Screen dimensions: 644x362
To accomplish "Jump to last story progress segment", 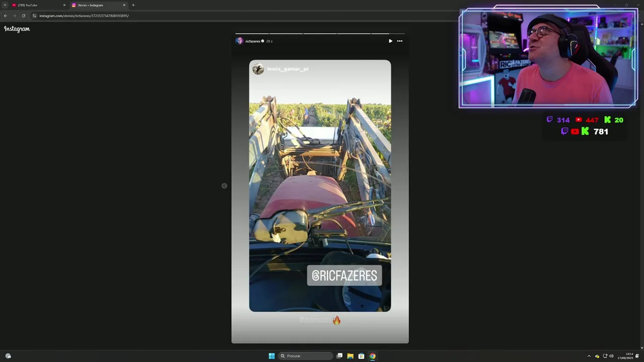I will click(388, 34).
